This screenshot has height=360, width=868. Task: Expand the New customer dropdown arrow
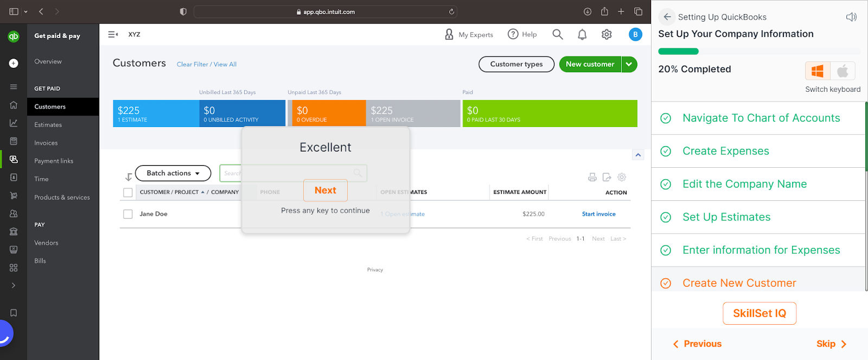coord(629,64)
